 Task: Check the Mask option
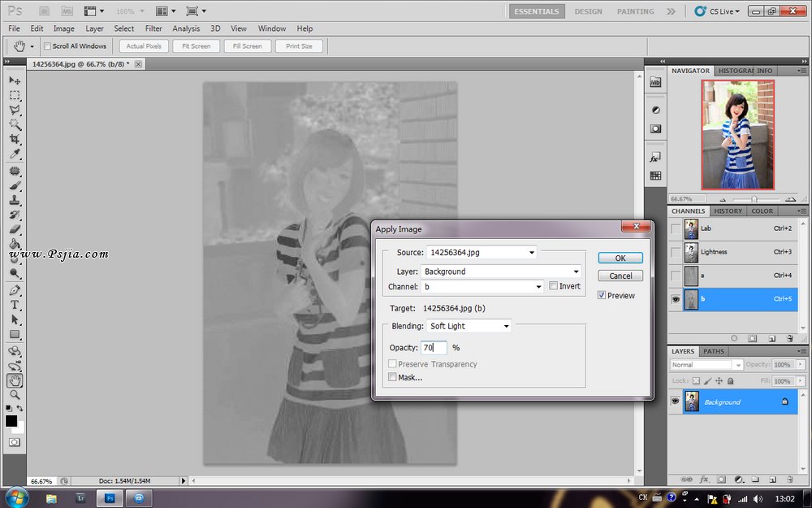click(393, 377)
